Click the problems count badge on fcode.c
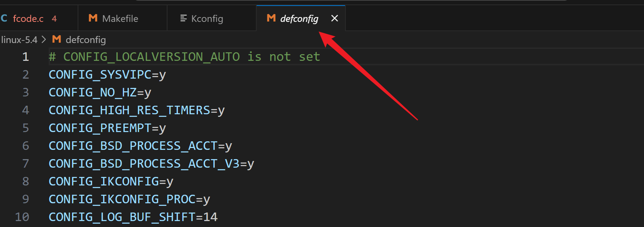The image size is (644, 227). tap(54, 19)
